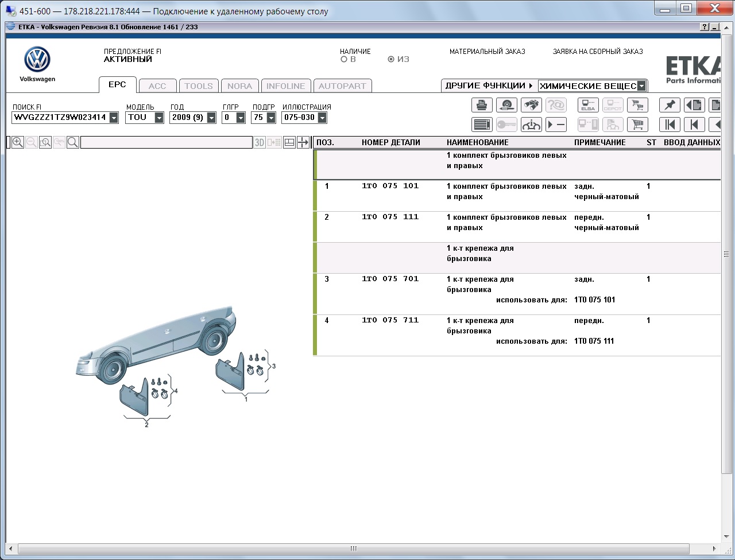
Task: Go to previous illustration with bar-arrow icon
Action: 694,125
